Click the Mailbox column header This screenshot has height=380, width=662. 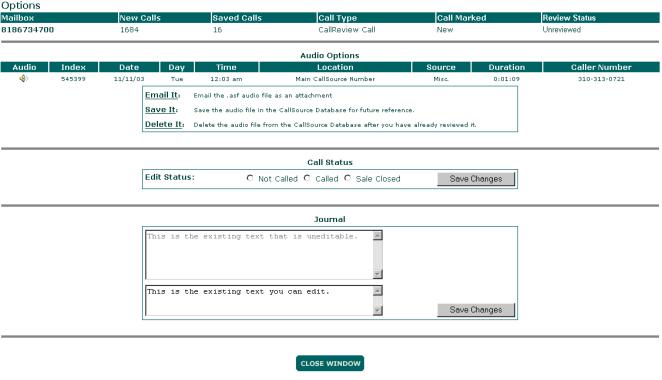(59, 18)
